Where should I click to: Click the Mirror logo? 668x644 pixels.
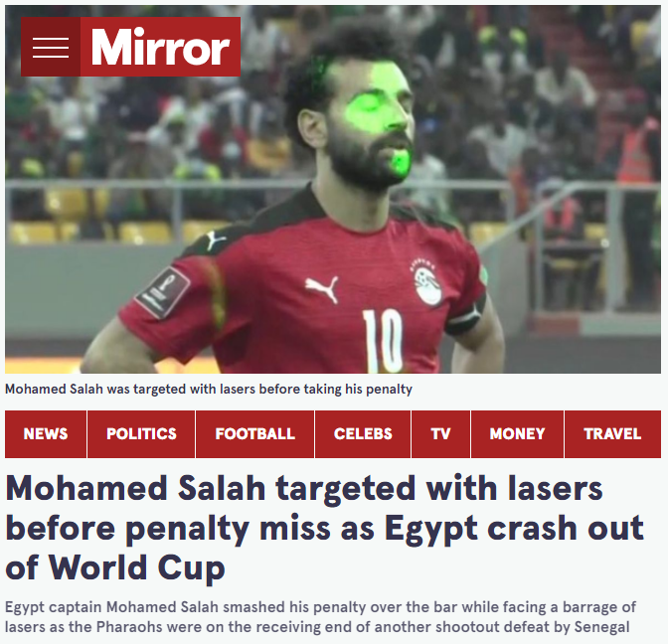tap(161, 47)
